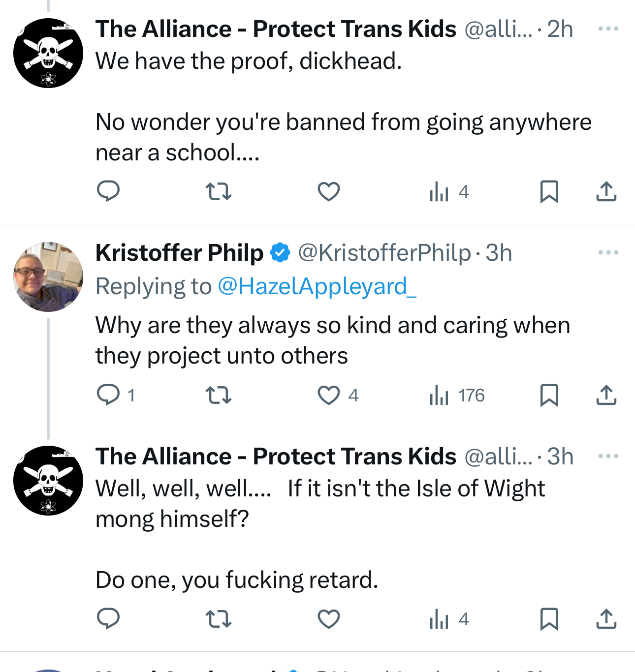This screenshot has width=635, height=672.
Task: Open Kristoffer Philp's profile photo
Action: click(x=48, y=276)
